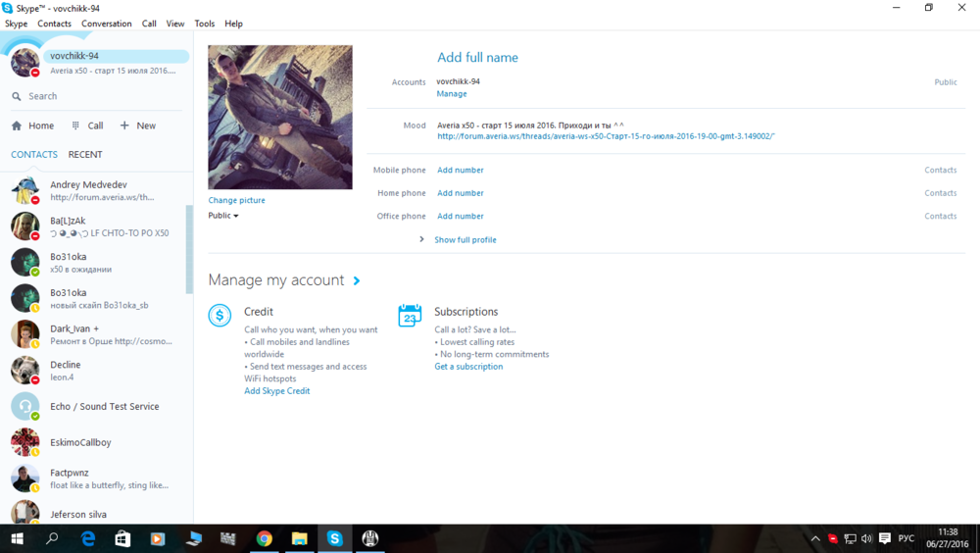Open the Public visibility dropdown under picture
This screenshot has width=980, height=553.
tap(223, 216)
